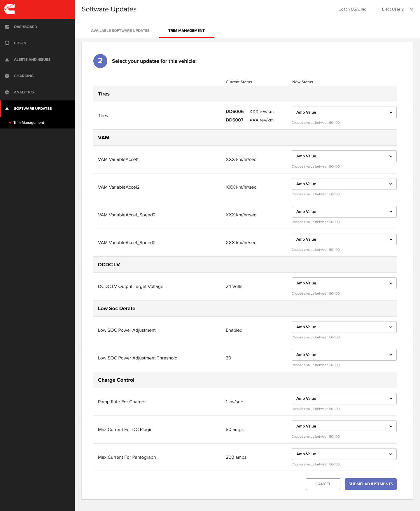Select the Software Updates download icon

click(x=7, y=109)
